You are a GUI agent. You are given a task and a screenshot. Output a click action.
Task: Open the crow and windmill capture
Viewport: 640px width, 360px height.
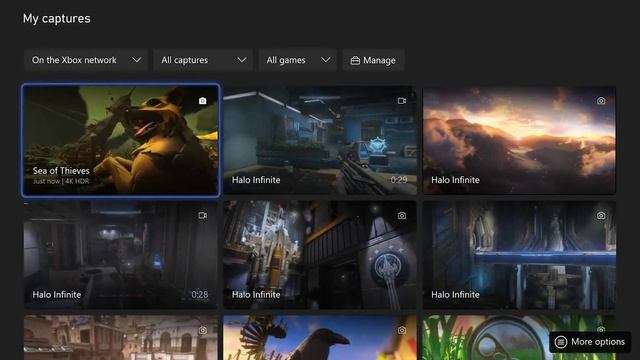(320, 338)
